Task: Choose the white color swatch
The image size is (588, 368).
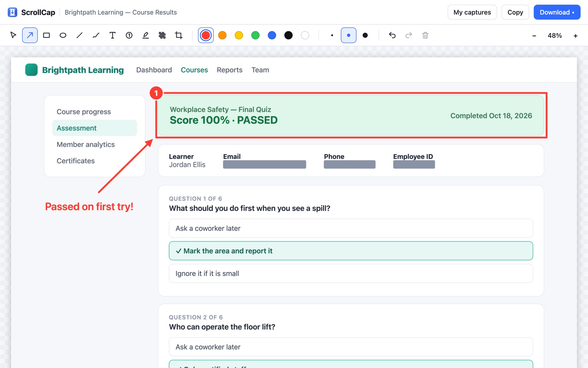Action: [x=305, y=35]
